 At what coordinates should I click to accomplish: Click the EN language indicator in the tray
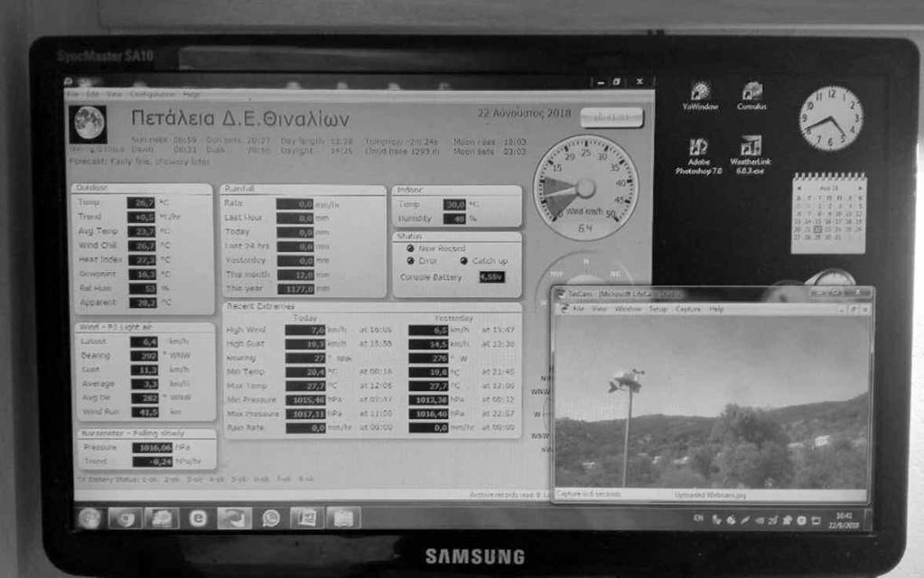pyautogui.click(x=698, y=518)
